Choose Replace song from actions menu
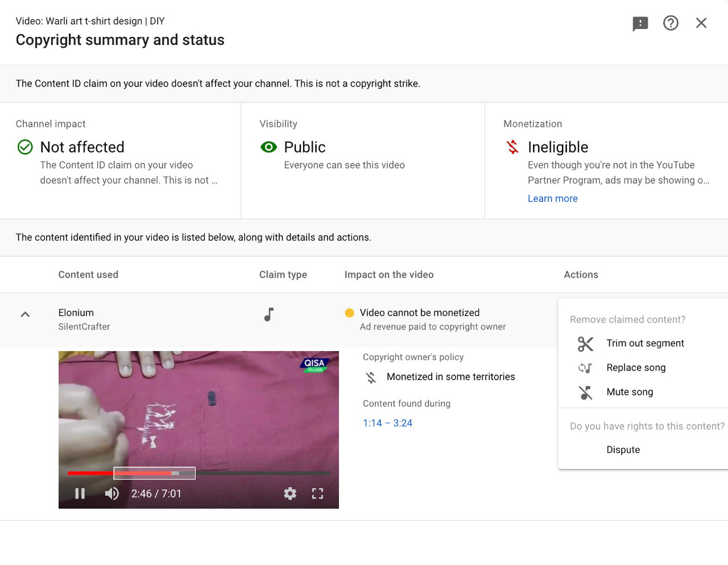Viewport: 728px width, 565px height. pyautogui.click(x=636, y=368)
